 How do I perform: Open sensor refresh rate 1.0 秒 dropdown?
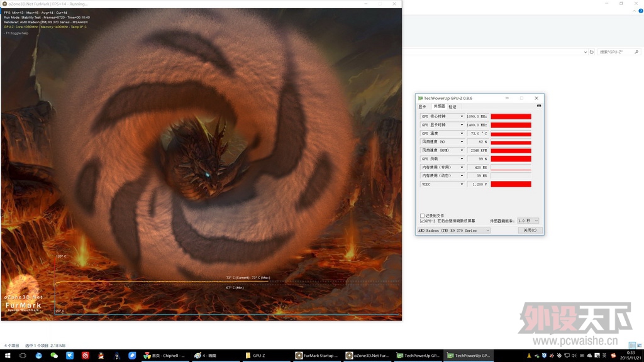click(x=528, y=221)
